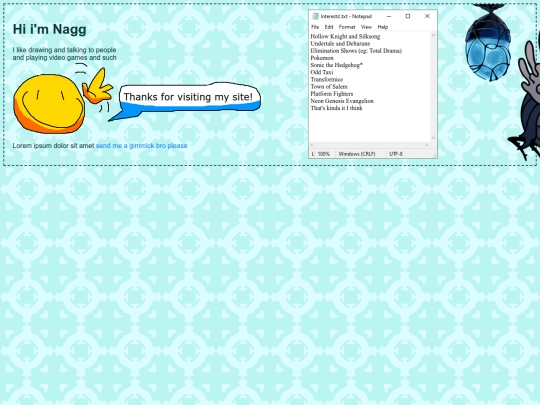This screenshot has height=405, width=540.
Task: Click the 'Town of Salem' line
Action: pyautogui.click(x=329, y=87)
